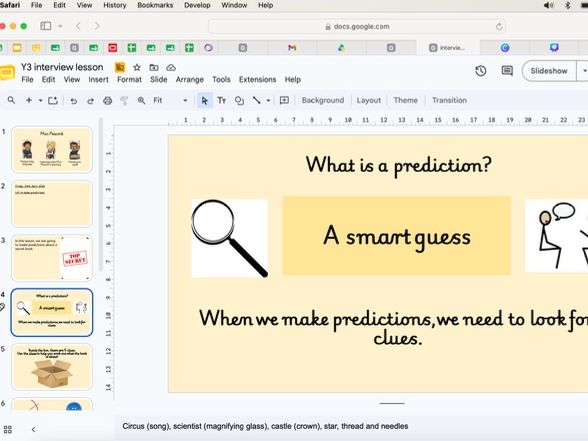This screenshot has width=588, height=441.
Task: Start the Slideshow
Action: [549, 71]
